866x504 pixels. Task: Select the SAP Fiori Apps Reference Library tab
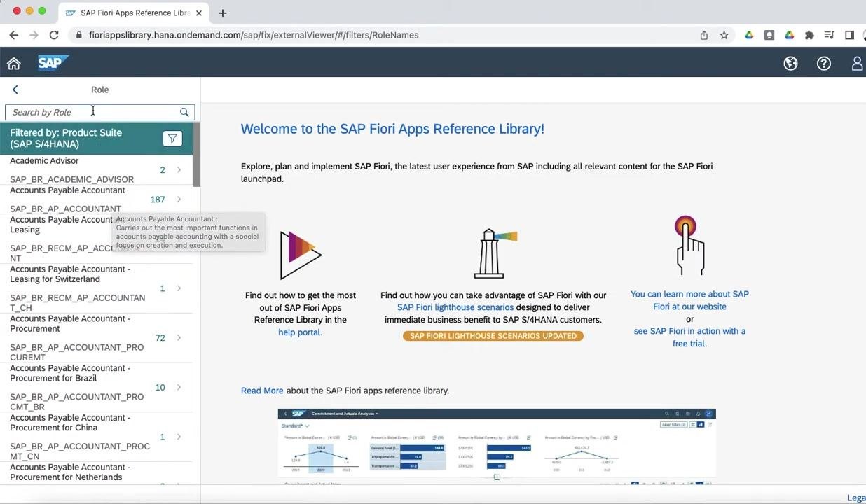pyautogui.click(x=133, y=13)
